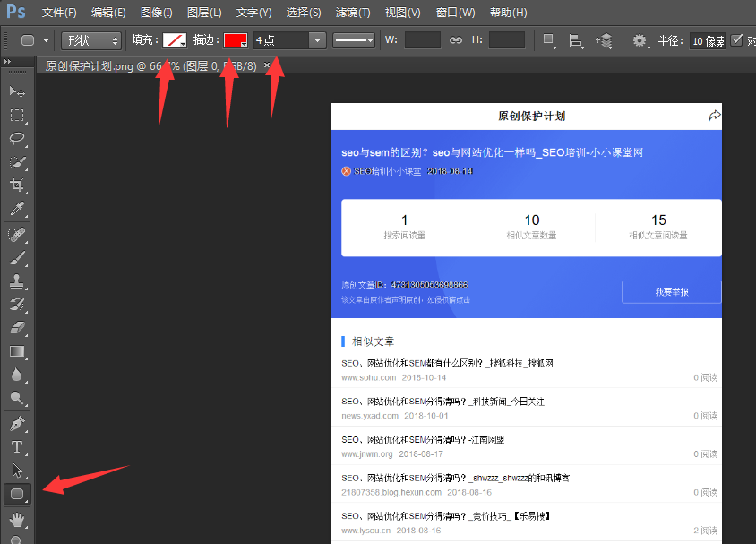Image resolution: width=756 pixels, height=544 pixels.
Task: Select the Pen tool
Action: 17,424
